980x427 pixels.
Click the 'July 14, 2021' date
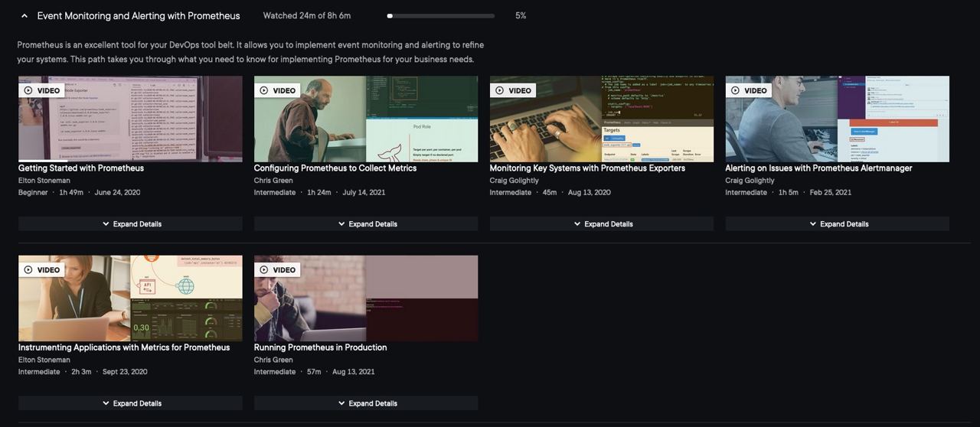(364, 193)
